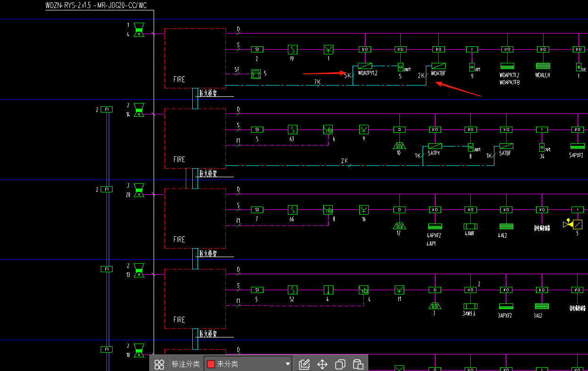The width and height of the screenshot is (588, 371).
Task: Select the yellow valve symbol labeled 5
Action: [573, 224]
